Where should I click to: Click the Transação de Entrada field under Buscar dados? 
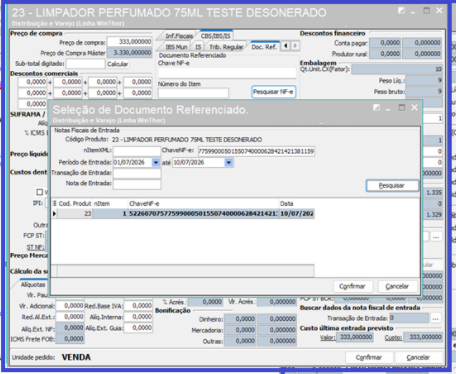point(409,318)
